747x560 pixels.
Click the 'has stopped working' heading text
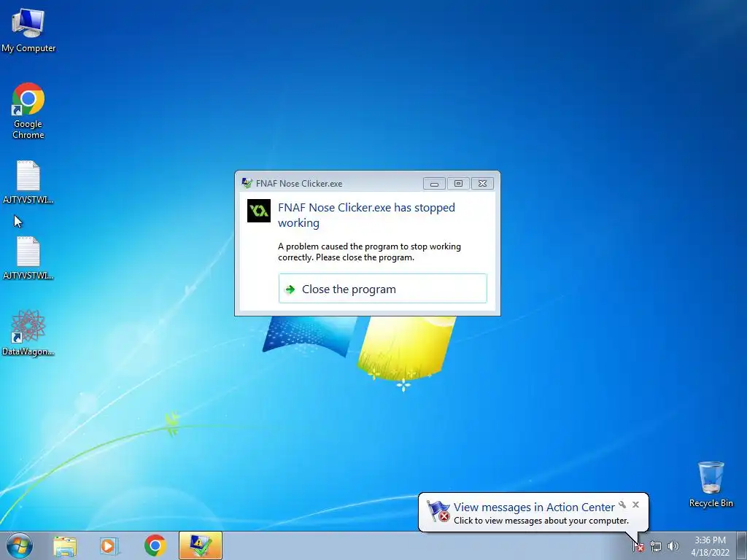pos(366,215)
